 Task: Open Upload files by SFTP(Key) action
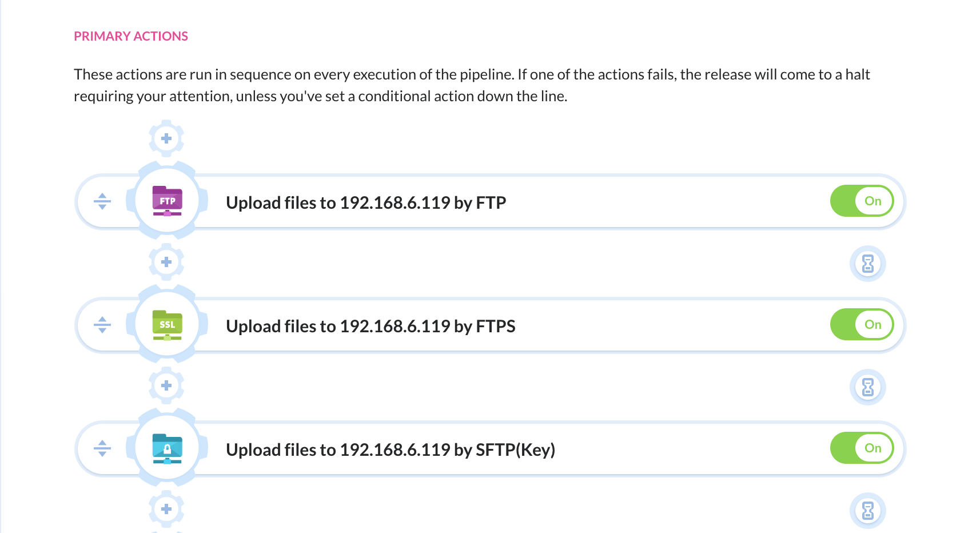pos(391,450)
